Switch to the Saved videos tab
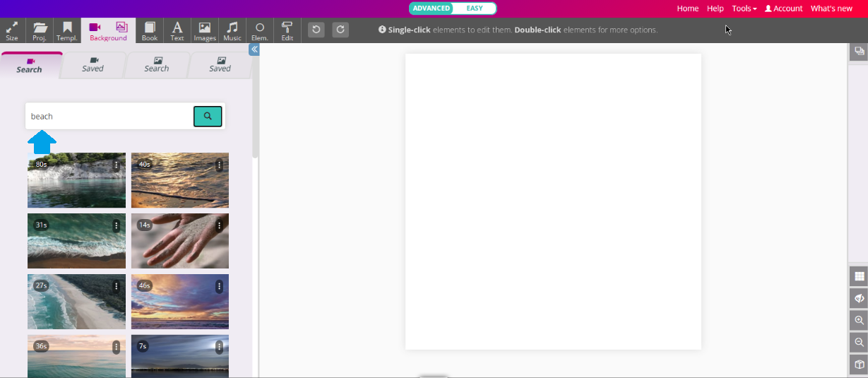Viewport: 868px width, 378px height. coord(93,65)
